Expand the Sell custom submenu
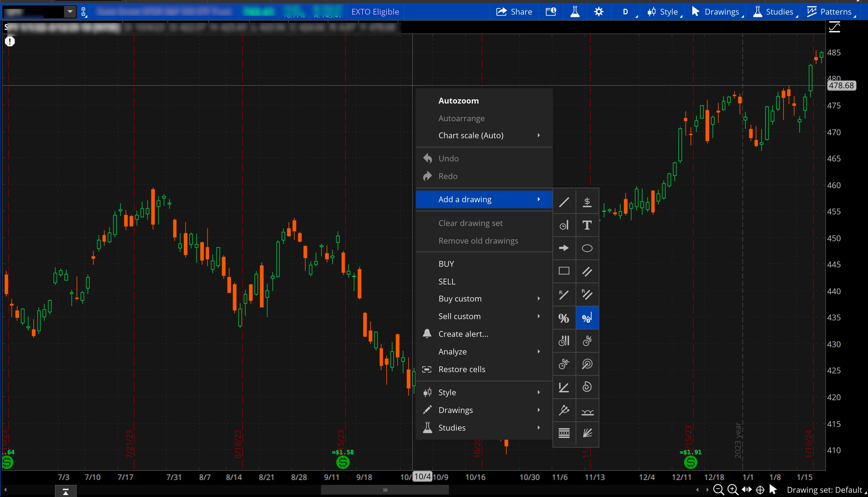Image resolution: width=868 pixels, height=497 pixels. tap(484, 316)
